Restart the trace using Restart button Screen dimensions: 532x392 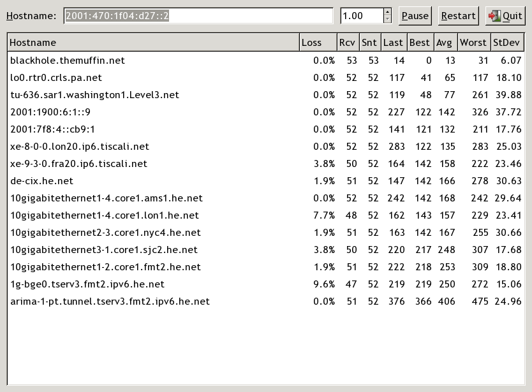[458, 16]
